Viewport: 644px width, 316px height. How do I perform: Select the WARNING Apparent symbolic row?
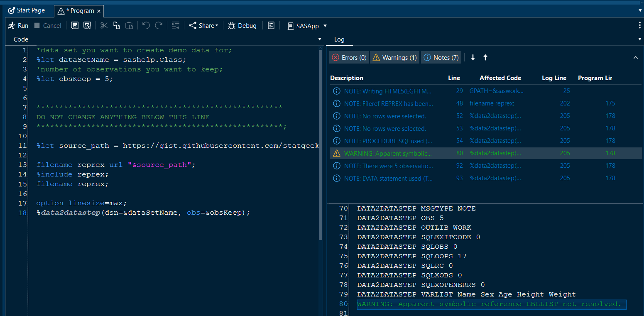388,153
